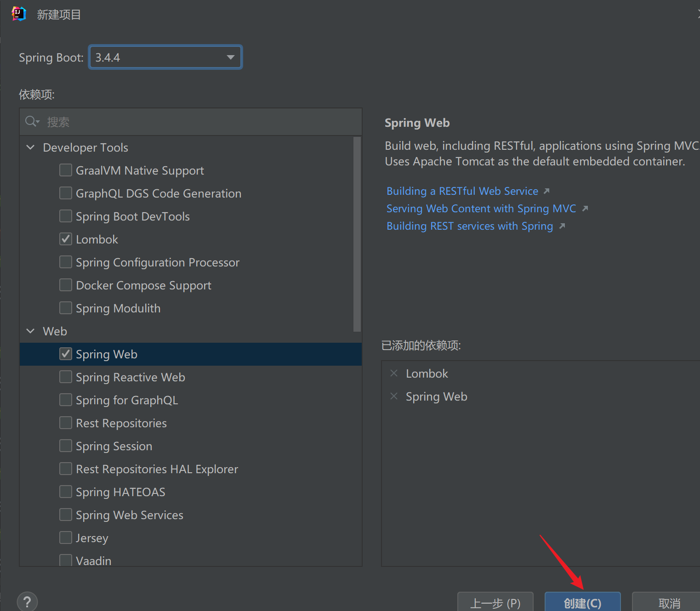Select the Developer Tools category label
This screenshot has height=611, width=700.
[x=85, y=147]
